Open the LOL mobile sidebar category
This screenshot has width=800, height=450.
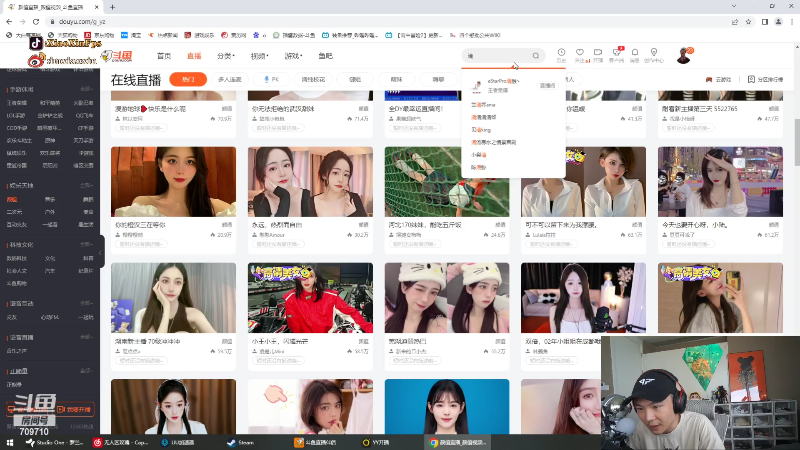[17, 115]
